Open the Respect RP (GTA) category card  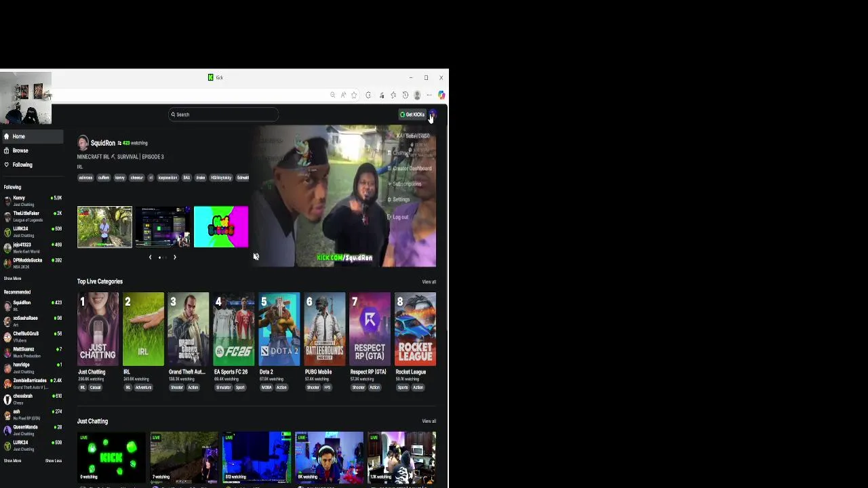pyautogui.click(x=370, y=329)
